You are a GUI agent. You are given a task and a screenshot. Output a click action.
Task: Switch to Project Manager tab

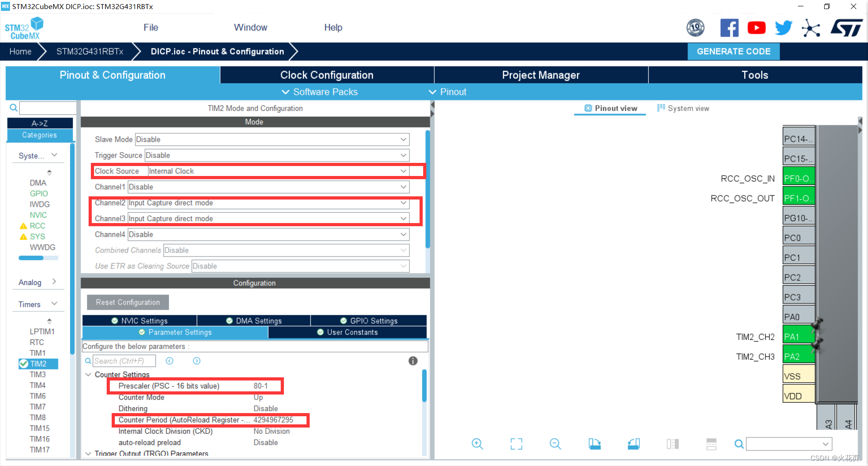pos(541,75)
